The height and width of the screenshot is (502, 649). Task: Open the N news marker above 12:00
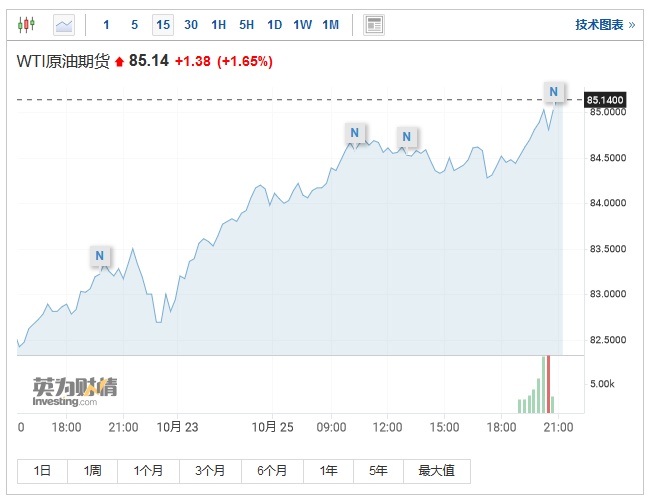(x=407, y=136)
